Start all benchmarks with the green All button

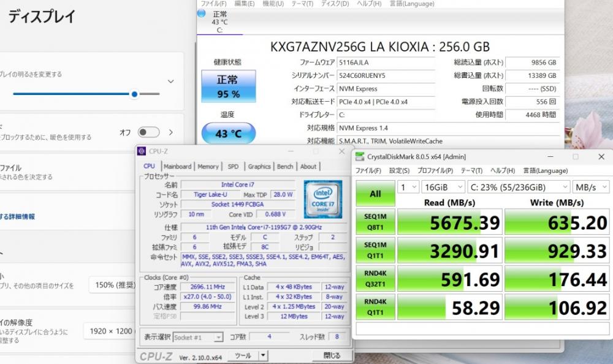(375, 194)
